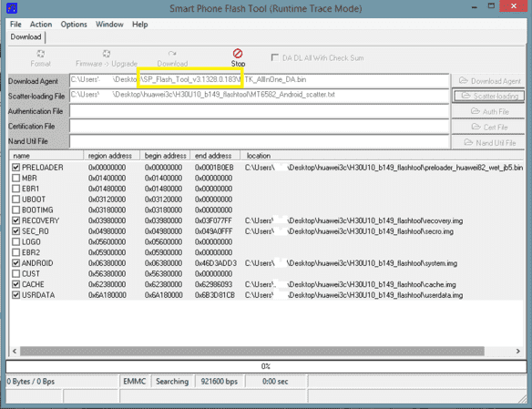
Task: Click the Download toolbar icon
Action: 172,54
